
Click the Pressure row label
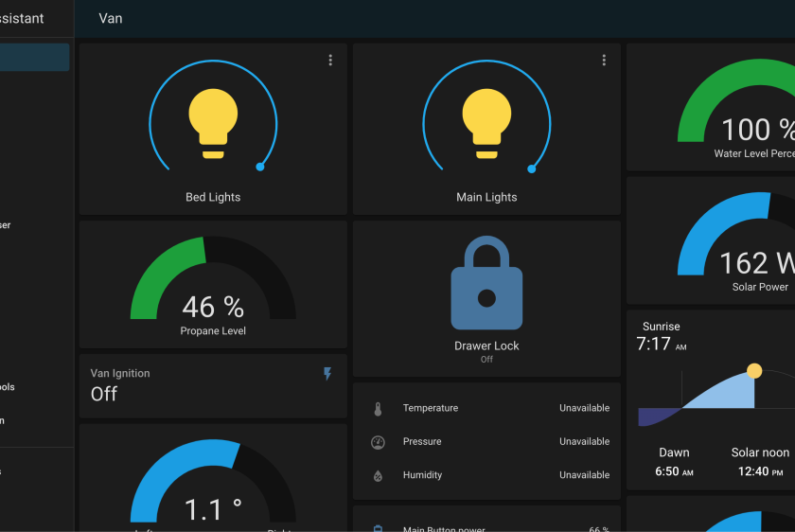[422, 441]
